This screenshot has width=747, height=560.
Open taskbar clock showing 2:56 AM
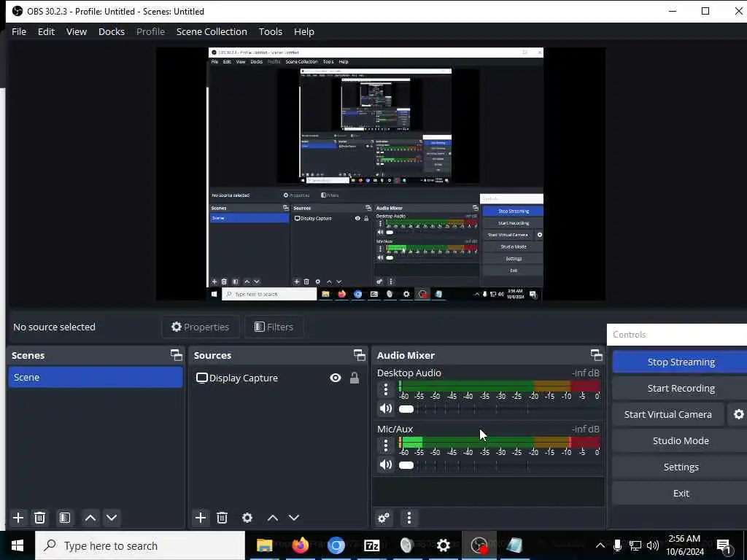[684, 545]
